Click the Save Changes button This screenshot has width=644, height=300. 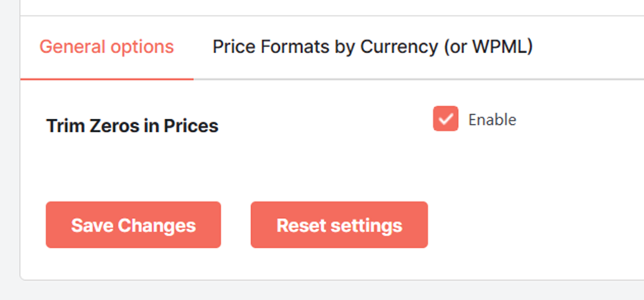pyautogui.click(x=134, y=225)
